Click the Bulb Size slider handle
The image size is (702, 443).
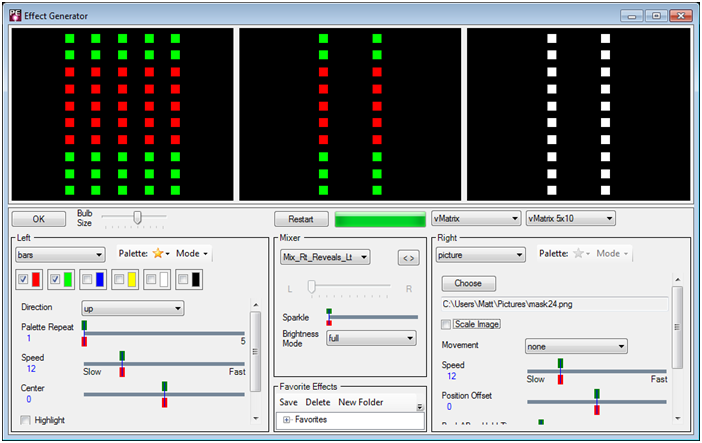coord(137,217)
